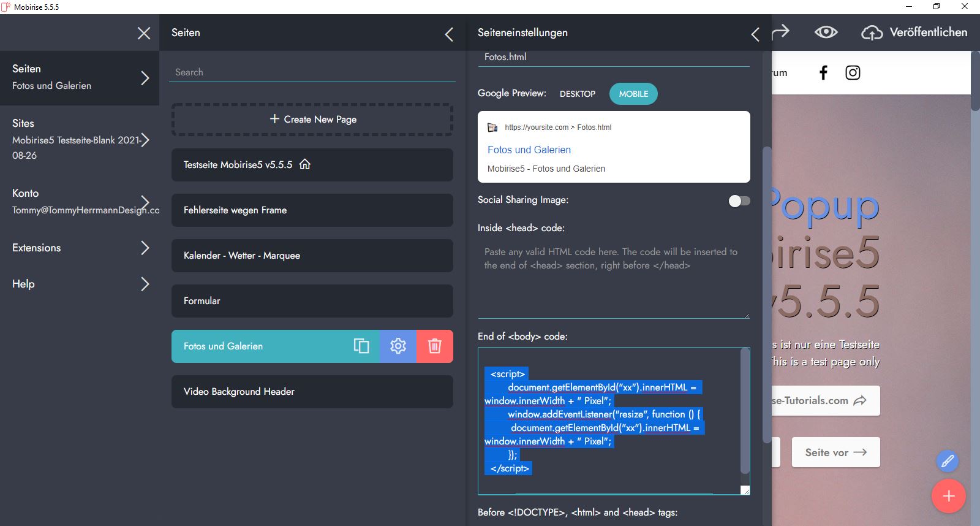
Task: Click the duplicate page icon on Fotos und Galerien
Action: tap(361, 346)
